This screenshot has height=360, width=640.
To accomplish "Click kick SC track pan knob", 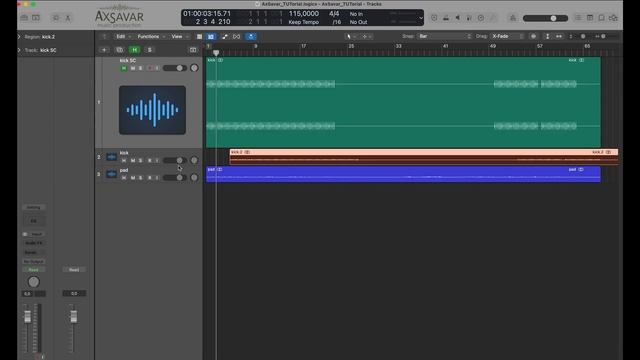I will (x=194, y=68).
